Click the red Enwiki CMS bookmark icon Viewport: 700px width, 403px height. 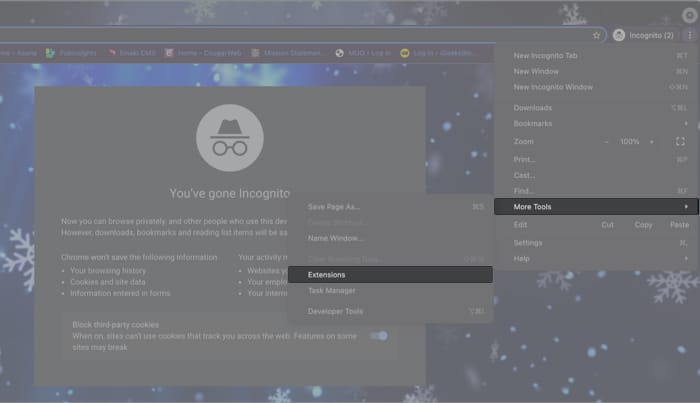tap(112, 53)
